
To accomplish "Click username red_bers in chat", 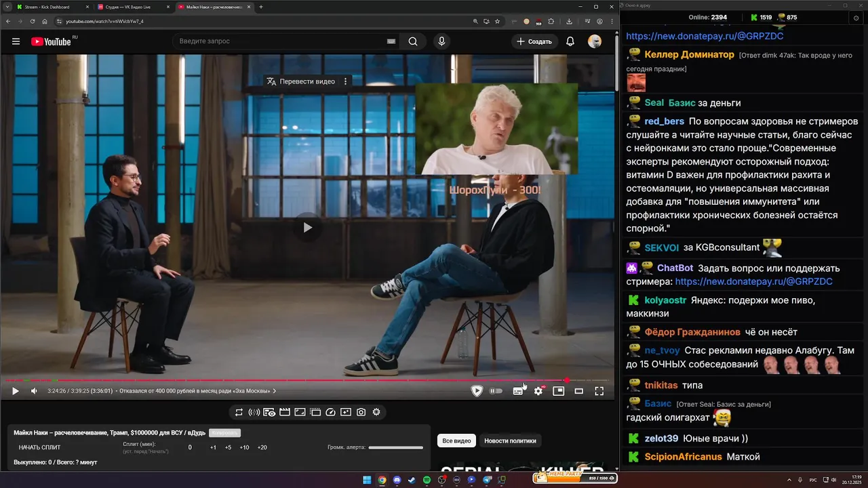I will point(665,121).
